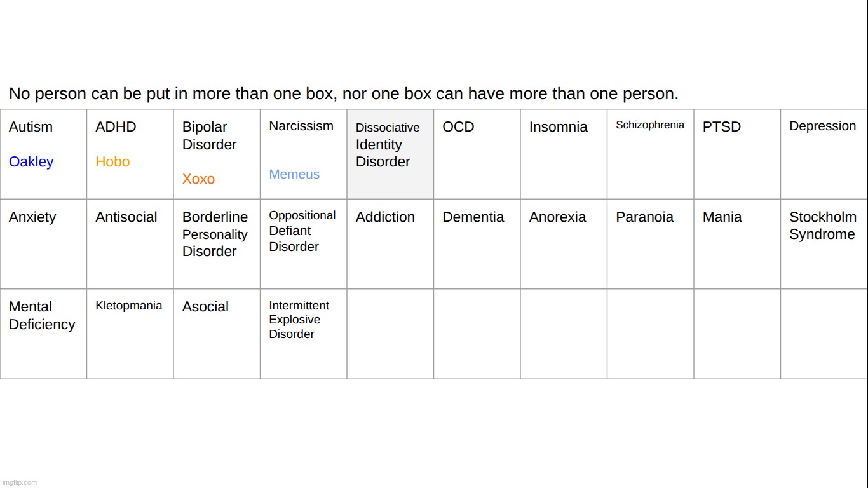The height and width of the screenshot is (488, 868).
Task: Click the imgflip.com watermark
Action: coord(20,482)
